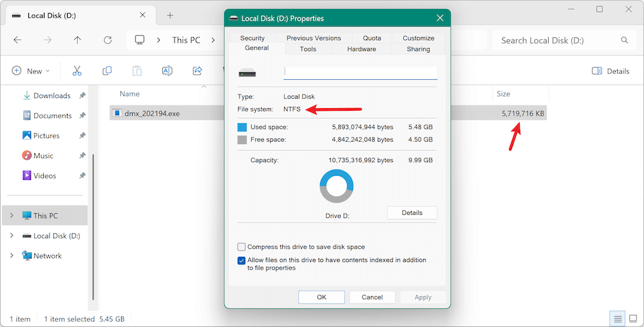Open a new Explorer tab with plus
The width and height of the screenshot is (644, 327).
click(170, 15)
